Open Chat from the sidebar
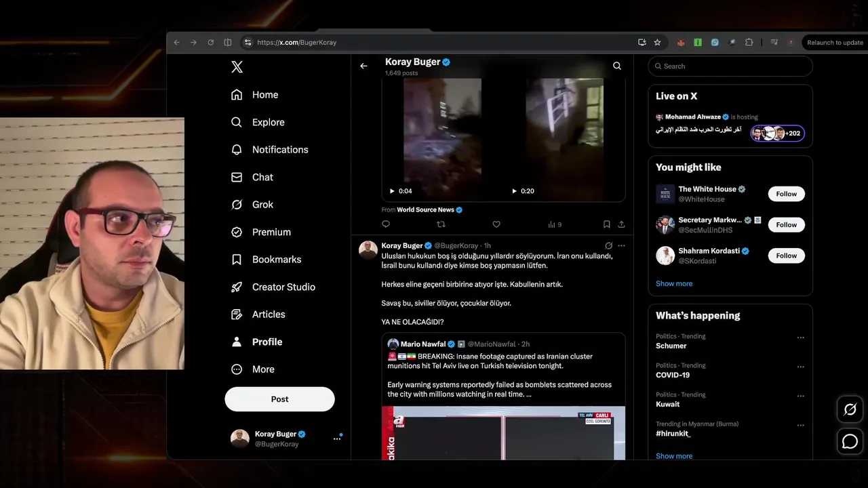 coord(252,177)
